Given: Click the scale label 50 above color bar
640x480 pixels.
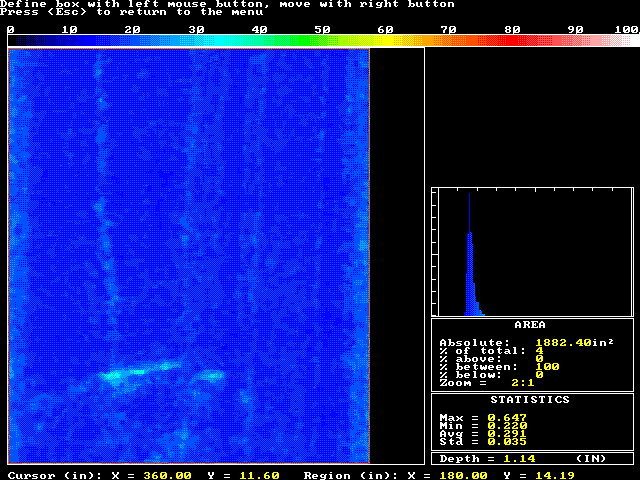Looking at the screenshot, I should click(322, 29).
